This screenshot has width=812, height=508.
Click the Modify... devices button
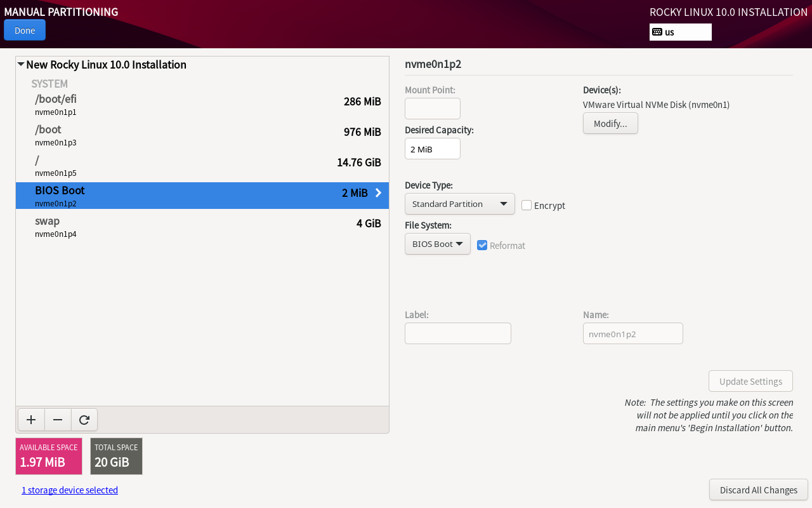[x=610, y=123]
